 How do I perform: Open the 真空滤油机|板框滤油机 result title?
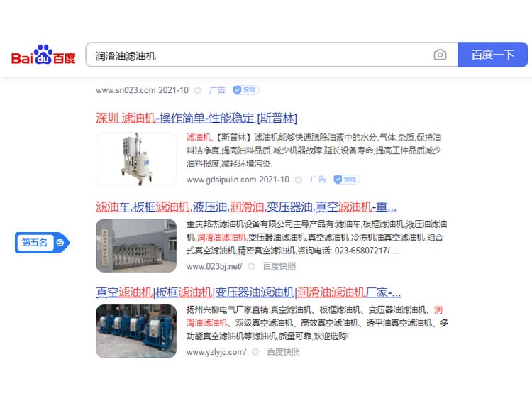(x=248, y=292)
